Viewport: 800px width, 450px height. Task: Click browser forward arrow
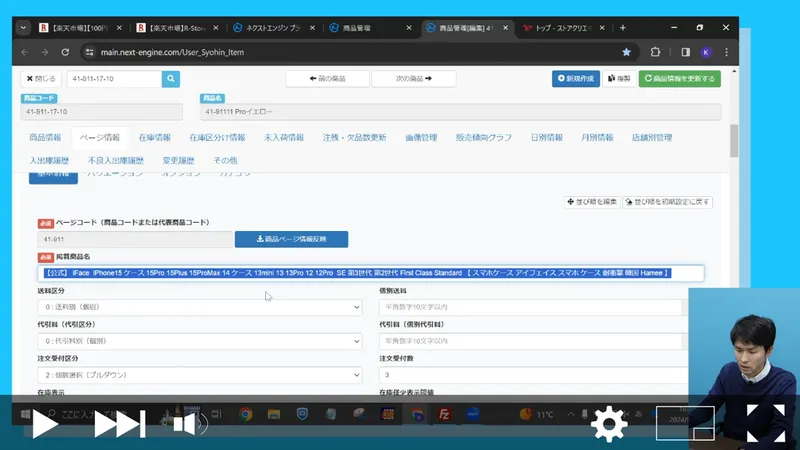pos(45,52)
